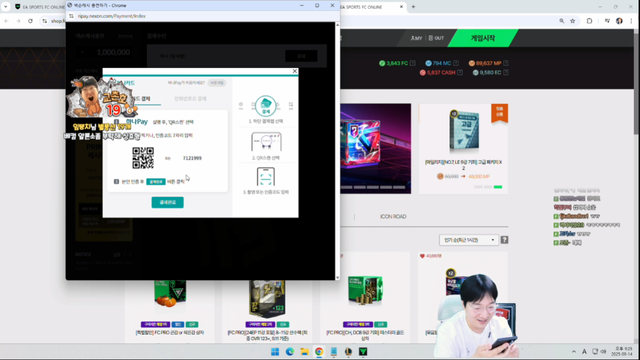The image size is (640, 360).
Task: Click the orange MP coin icon
Action: click(x=471, y=63)
